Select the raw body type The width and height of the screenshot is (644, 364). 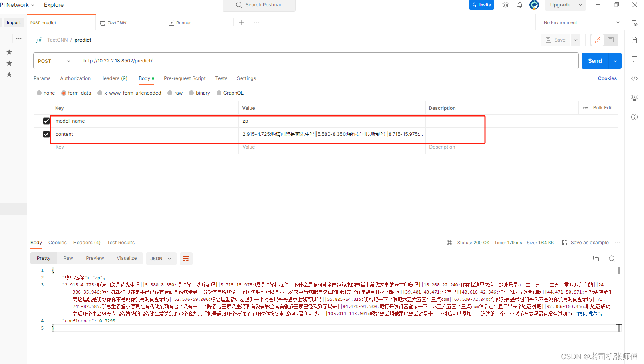[x=170, y=93]
